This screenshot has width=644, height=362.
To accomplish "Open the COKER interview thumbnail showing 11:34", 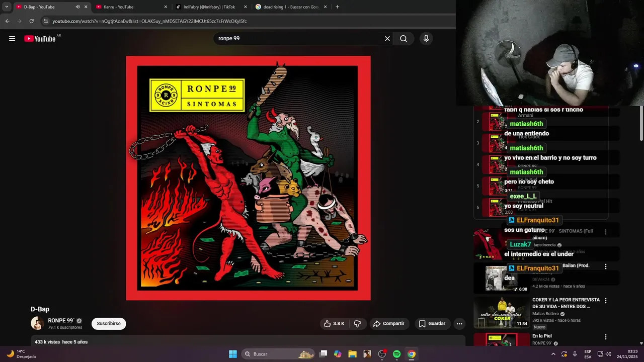I will [x=501, y=312].
